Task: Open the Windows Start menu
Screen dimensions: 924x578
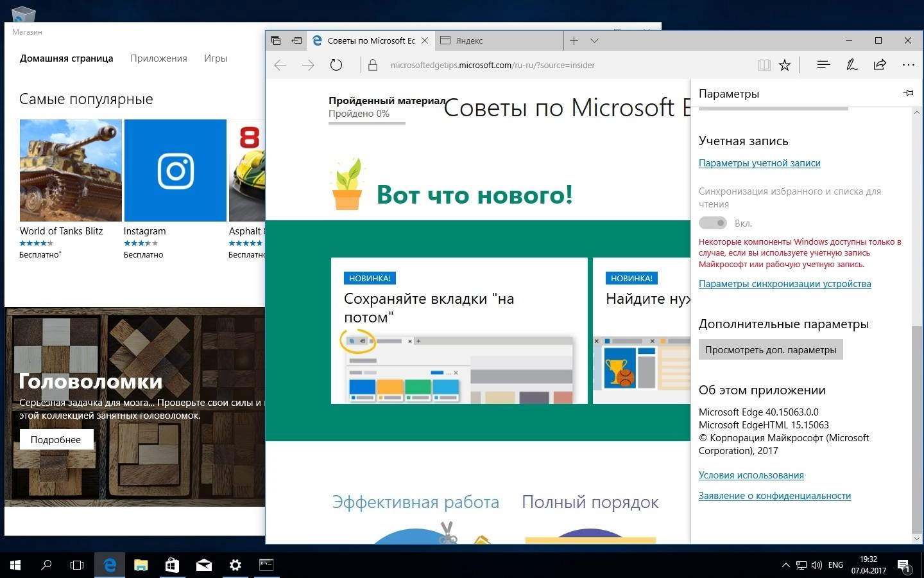Action: 15,565
